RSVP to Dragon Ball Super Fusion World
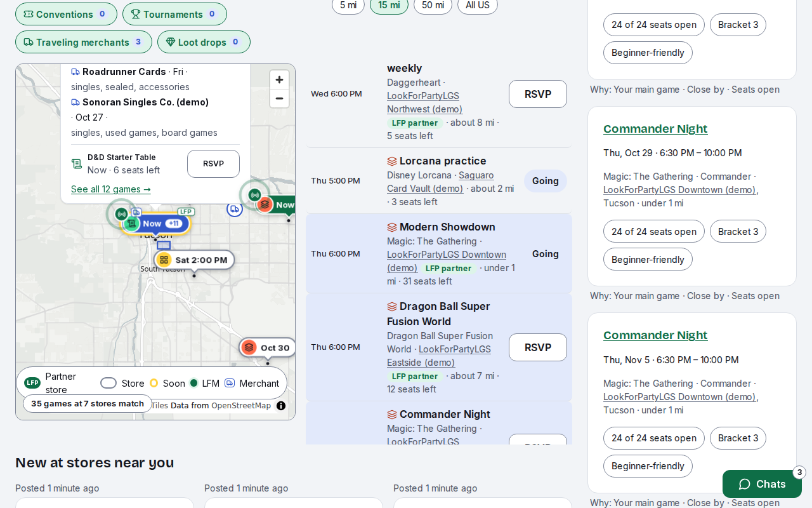812x508 pixels. [538, 347]
